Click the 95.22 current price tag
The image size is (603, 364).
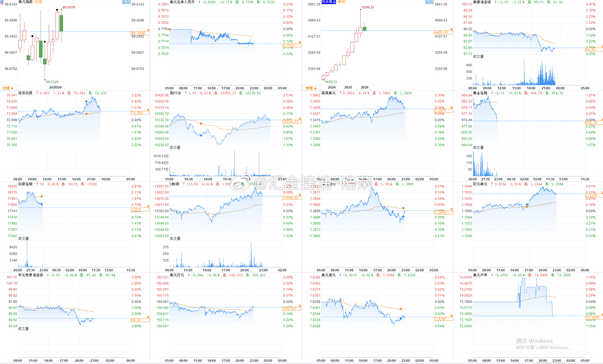pos(140,320)
